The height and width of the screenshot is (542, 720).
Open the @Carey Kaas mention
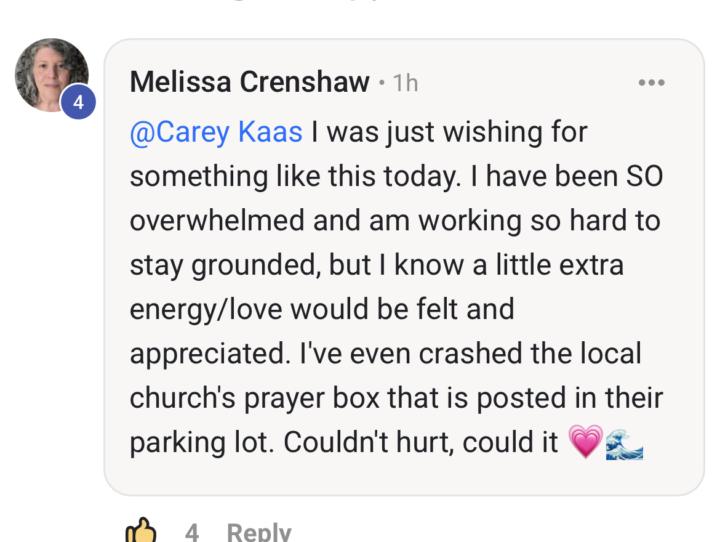pyautogui.click(x=216, y=132)
